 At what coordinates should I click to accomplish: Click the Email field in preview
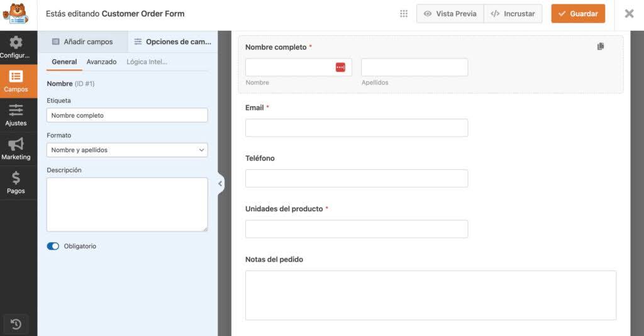click(357, 128)
